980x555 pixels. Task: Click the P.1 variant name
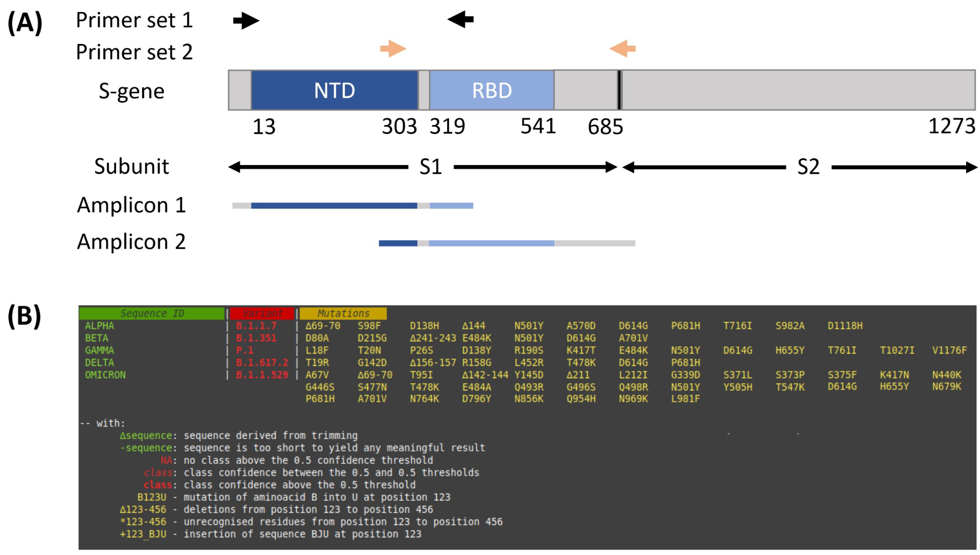pos(245,350)
